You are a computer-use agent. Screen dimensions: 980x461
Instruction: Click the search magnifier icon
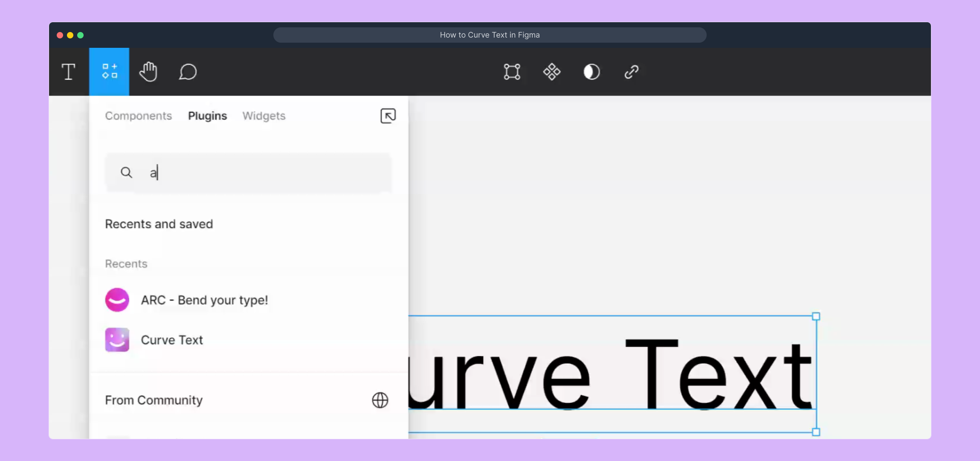point(126,172)
